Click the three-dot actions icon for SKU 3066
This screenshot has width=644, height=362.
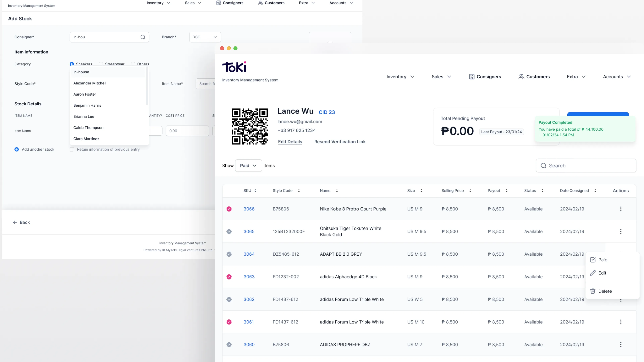(621, 209)
